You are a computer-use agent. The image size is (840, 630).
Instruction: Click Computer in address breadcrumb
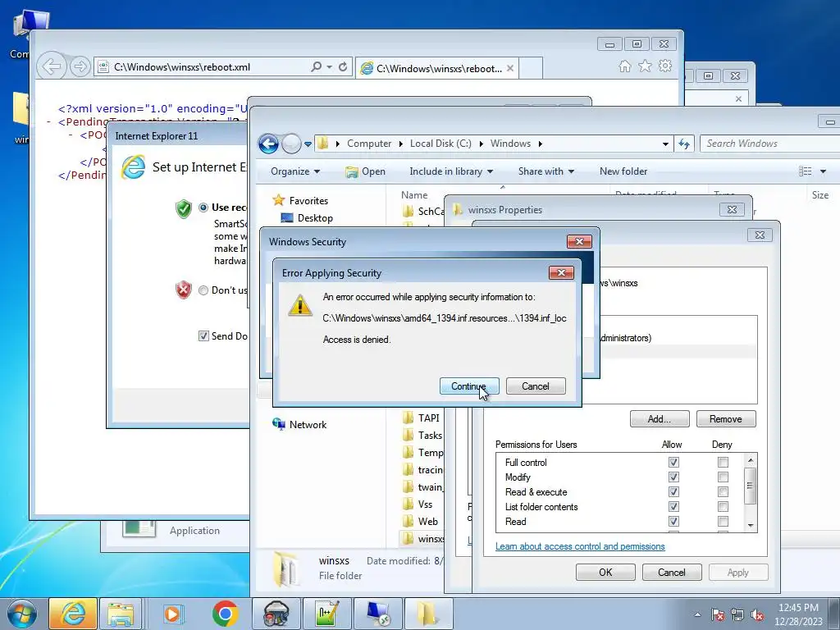pos(369,144)
